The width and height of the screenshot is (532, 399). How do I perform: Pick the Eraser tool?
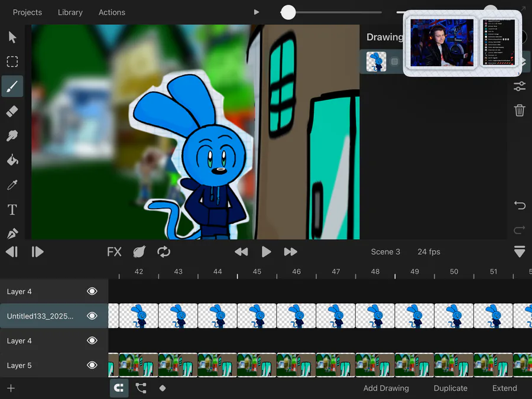point(12,111)
